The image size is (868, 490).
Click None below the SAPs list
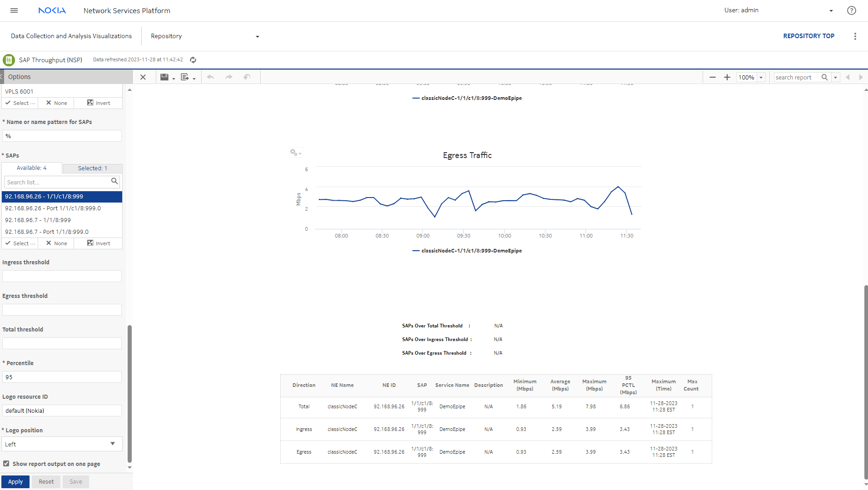coord(56,243)
